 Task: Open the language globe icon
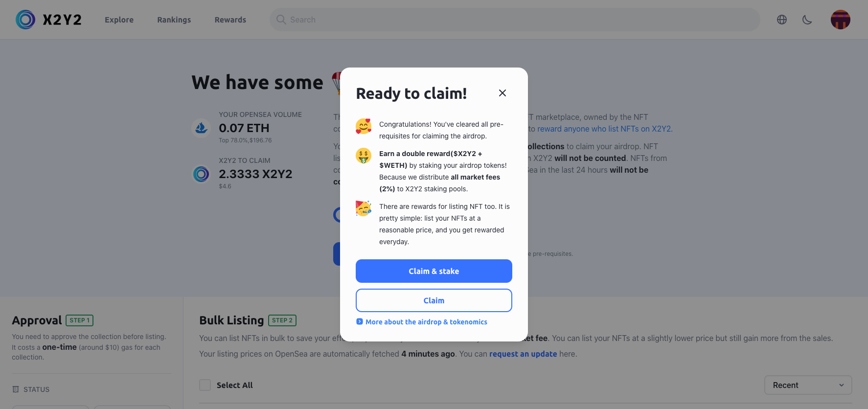pos(782,20)
